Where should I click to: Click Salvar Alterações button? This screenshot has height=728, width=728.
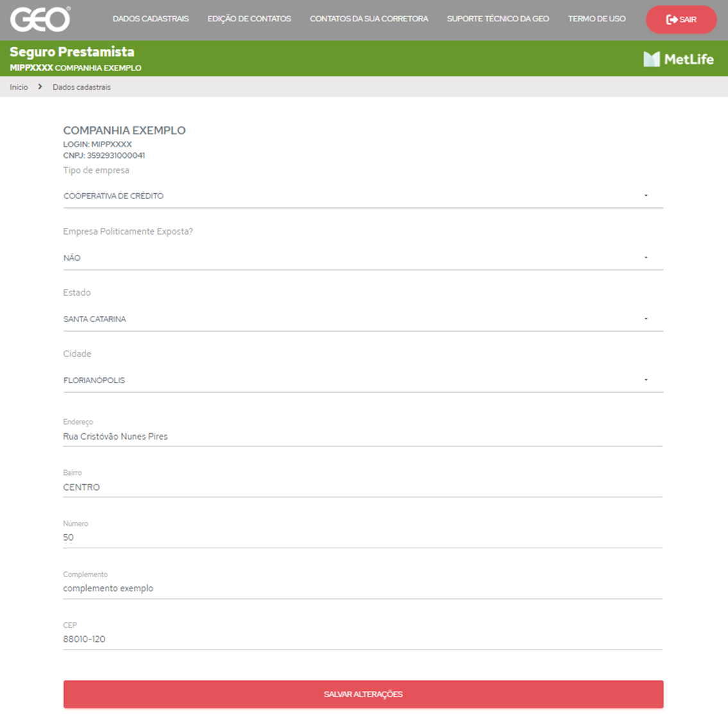[363, 694]
